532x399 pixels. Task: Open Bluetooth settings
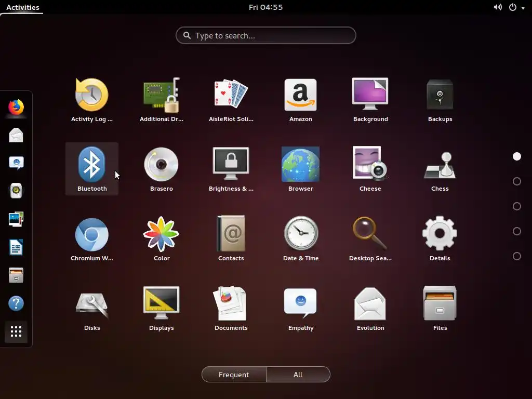[x=91, y=169]
